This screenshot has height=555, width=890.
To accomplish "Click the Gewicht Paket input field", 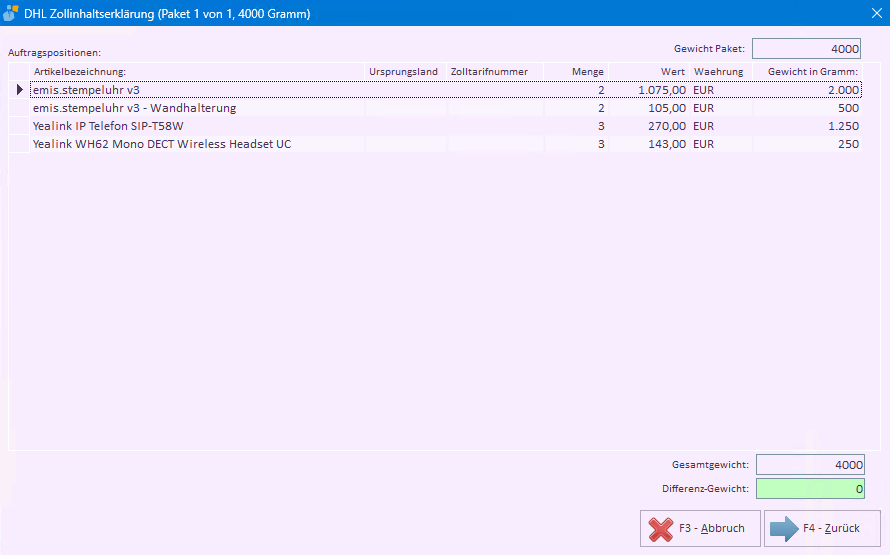I will click(x=806, y=49).
